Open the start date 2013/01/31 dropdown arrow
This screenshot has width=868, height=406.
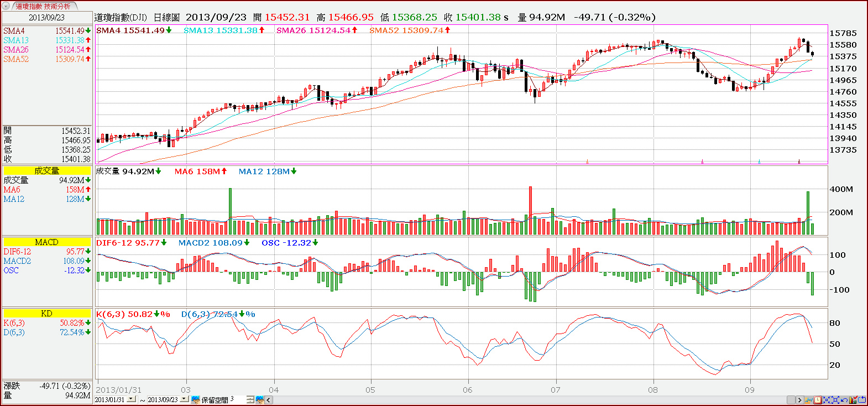(x=131, y=398)
